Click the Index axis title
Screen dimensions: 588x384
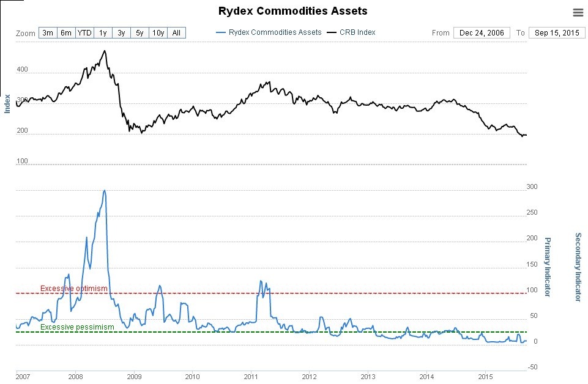point(7,104)
